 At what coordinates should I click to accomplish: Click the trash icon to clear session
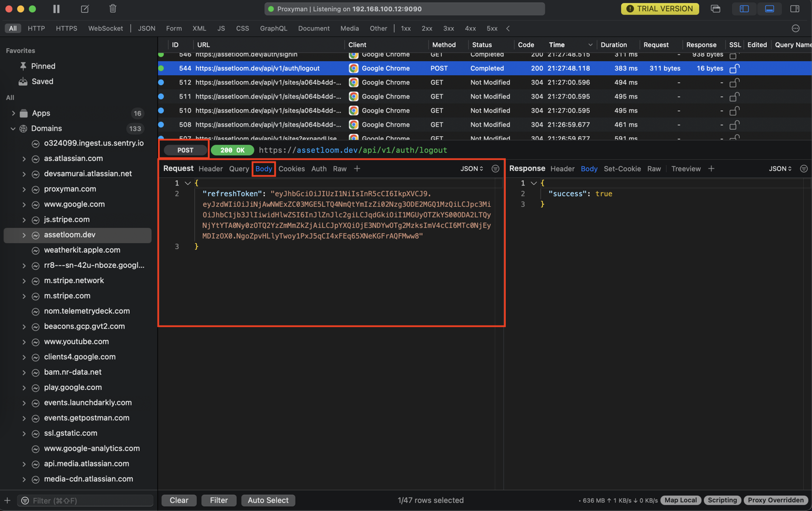pyautogui.click(x=113, y=9)
